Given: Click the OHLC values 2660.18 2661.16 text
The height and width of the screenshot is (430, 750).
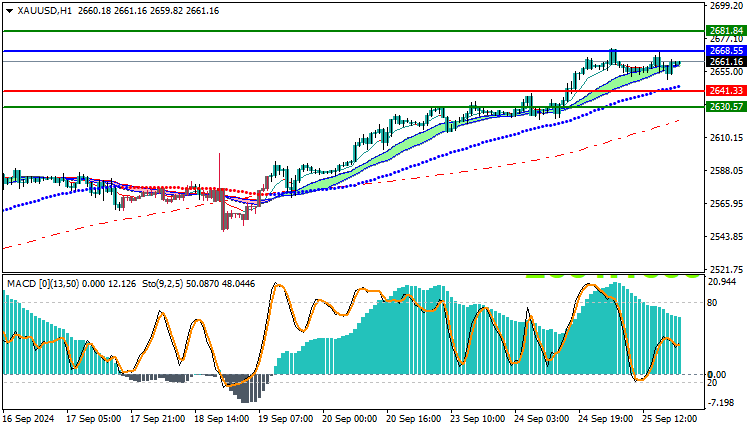Looking at the screenshot, I should point(112,11).
